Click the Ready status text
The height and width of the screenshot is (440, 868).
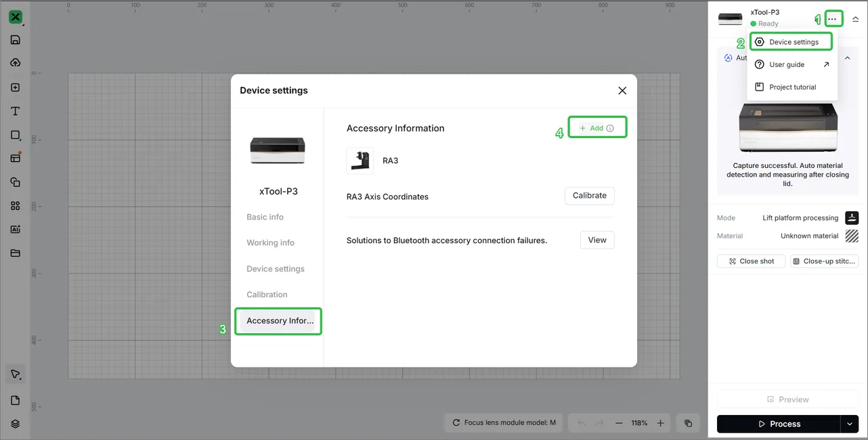tap(768, 24)
